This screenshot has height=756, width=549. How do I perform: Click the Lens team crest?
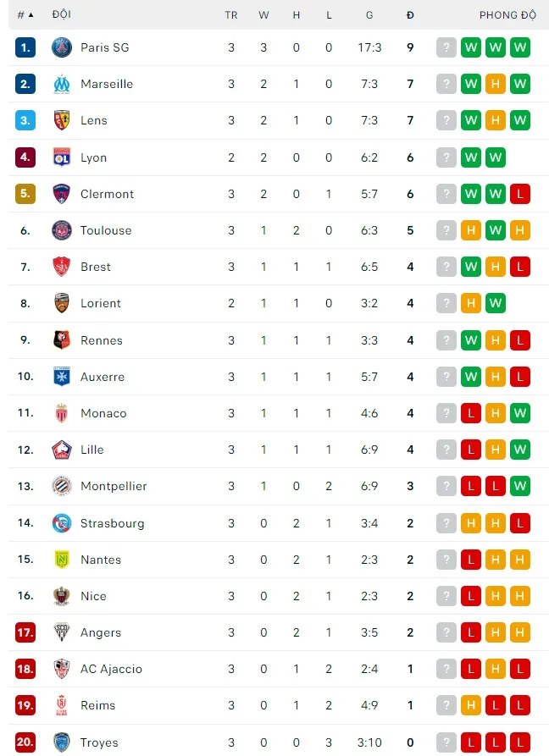(x=62, y=120)
